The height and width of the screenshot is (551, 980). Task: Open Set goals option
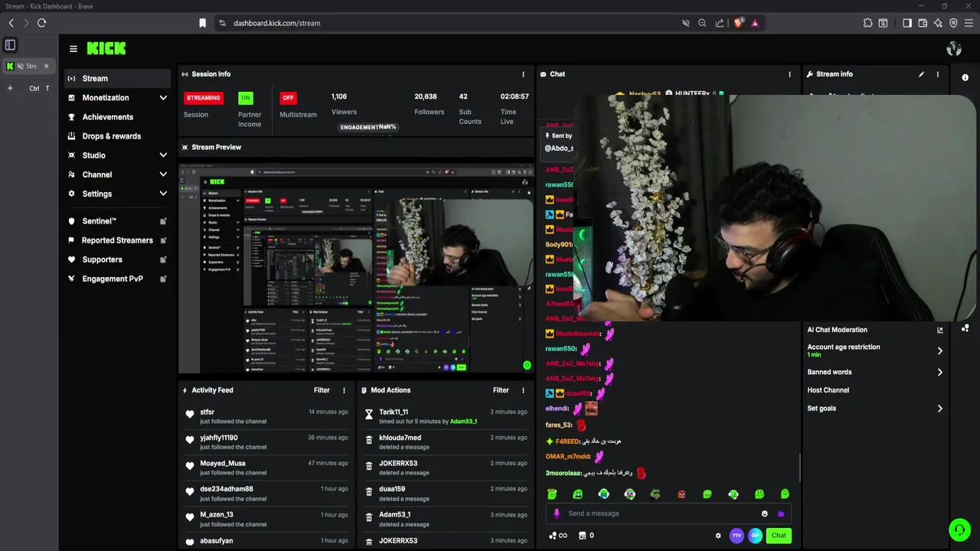click(874, 409)
